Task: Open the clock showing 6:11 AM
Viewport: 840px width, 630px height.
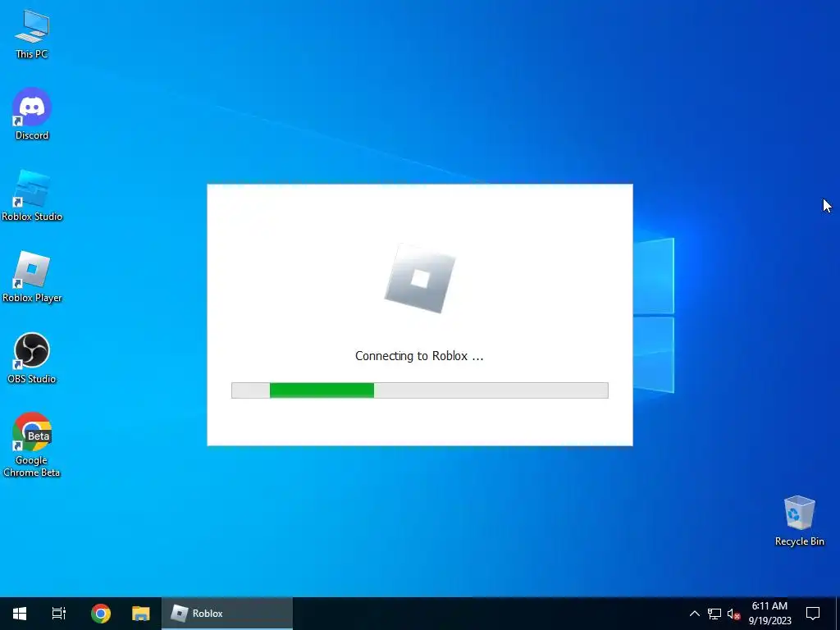Action: click(x=769, y=614)
